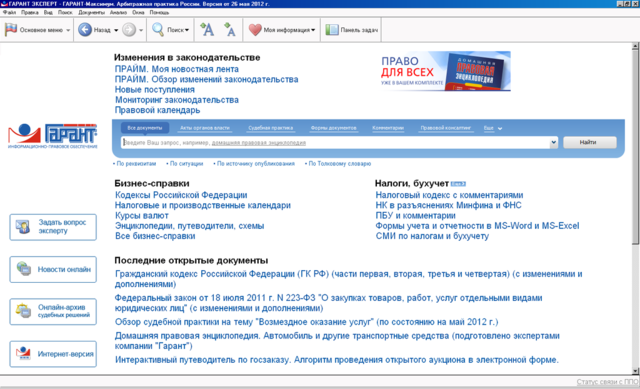Open Новые поступления link
The height and width of the screenshot is (389, 640).
pos(155,89)
